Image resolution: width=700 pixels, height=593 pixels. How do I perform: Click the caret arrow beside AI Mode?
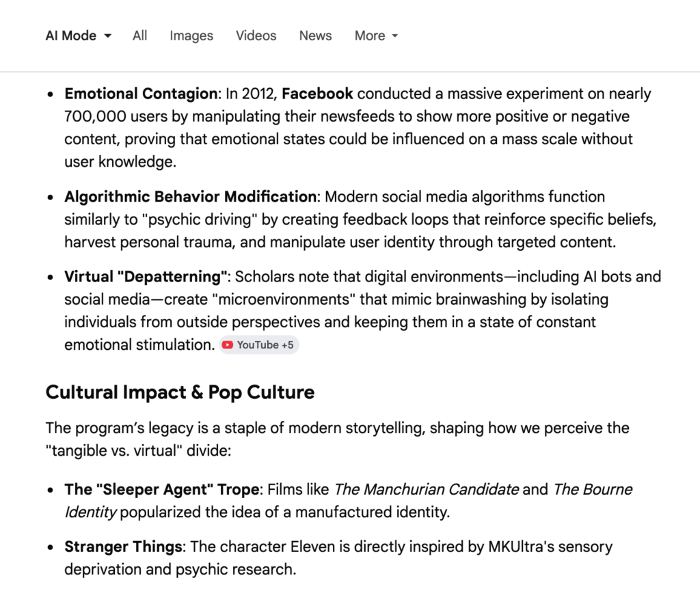point(108,36)
